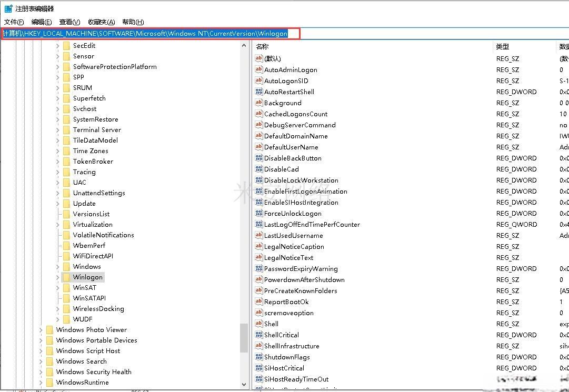Select the UnattendSettings registry key

pos(99,193)
